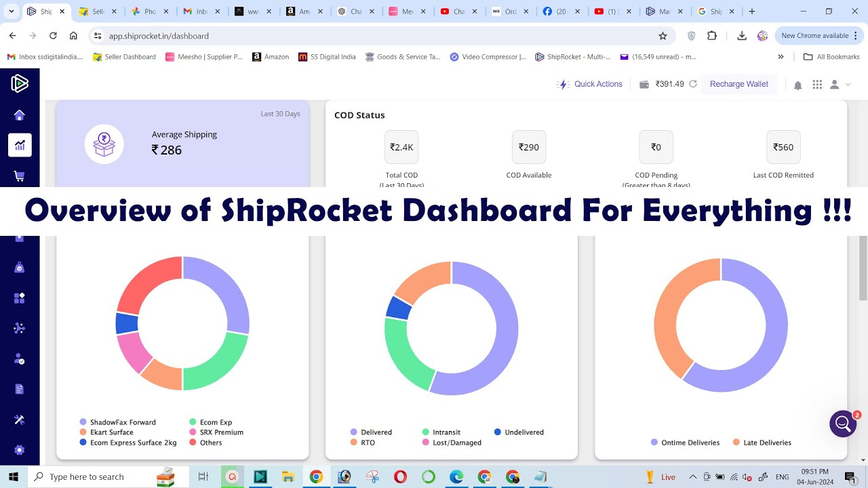Toggle SRX Premium legend item
Screen dimensions: 868x488
click(x=216, y=432)
